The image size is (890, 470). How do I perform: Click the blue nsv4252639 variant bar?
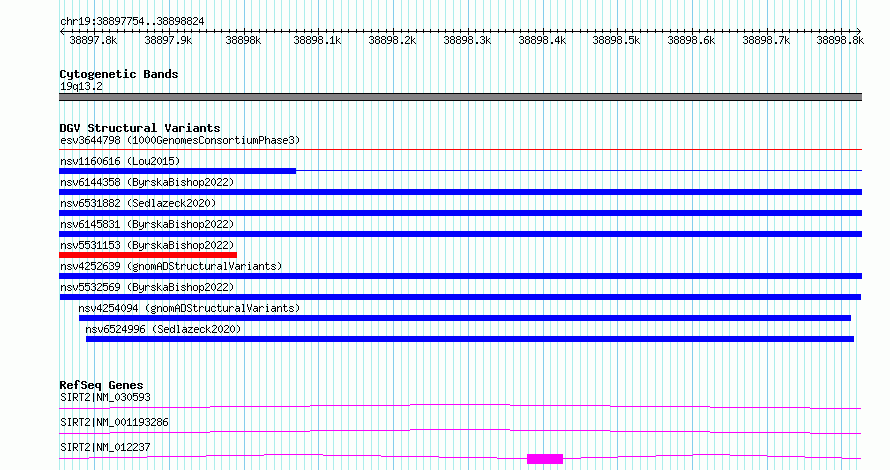(x=460, y=276)
